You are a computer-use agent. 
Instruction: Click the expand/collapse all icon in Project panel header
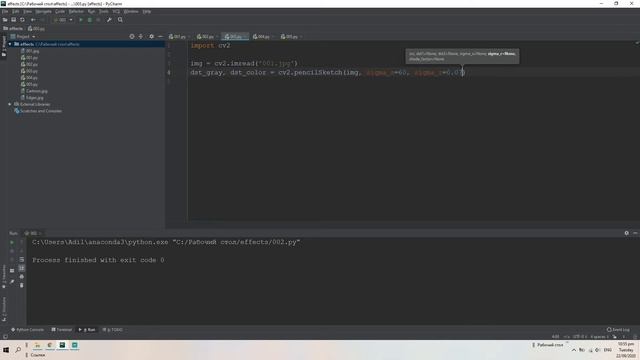pos(141,36)
